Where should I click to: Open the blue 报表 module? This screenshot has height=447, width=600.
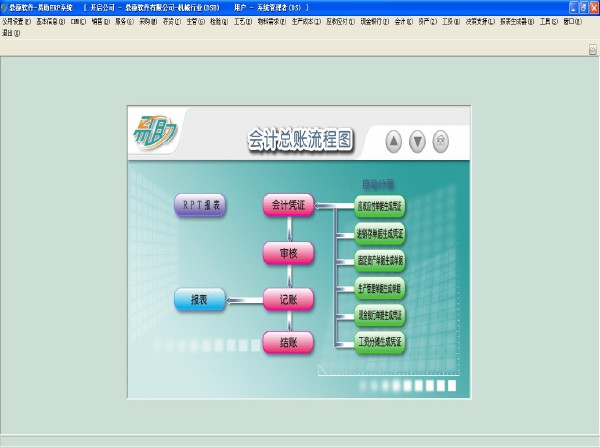[x=200, y=299]
